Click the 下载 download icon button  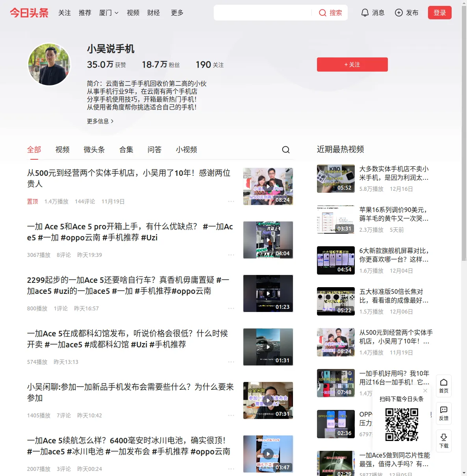[444, 441]
